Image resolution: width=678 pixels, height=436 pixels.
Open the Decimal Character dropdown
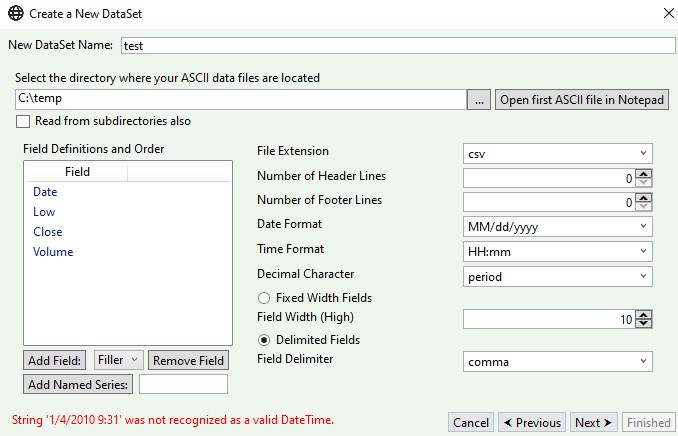click(x=558, y=276)
